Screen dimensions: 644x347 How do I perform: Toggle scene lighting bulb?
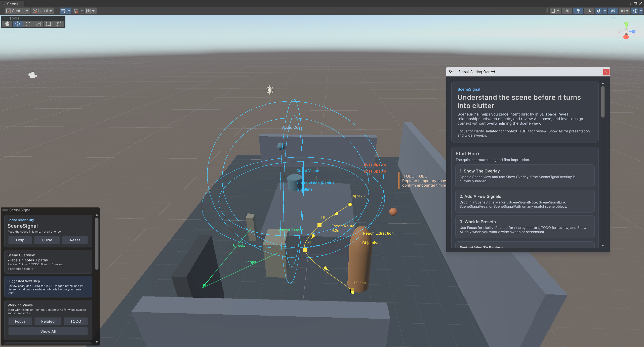[578, 11]
